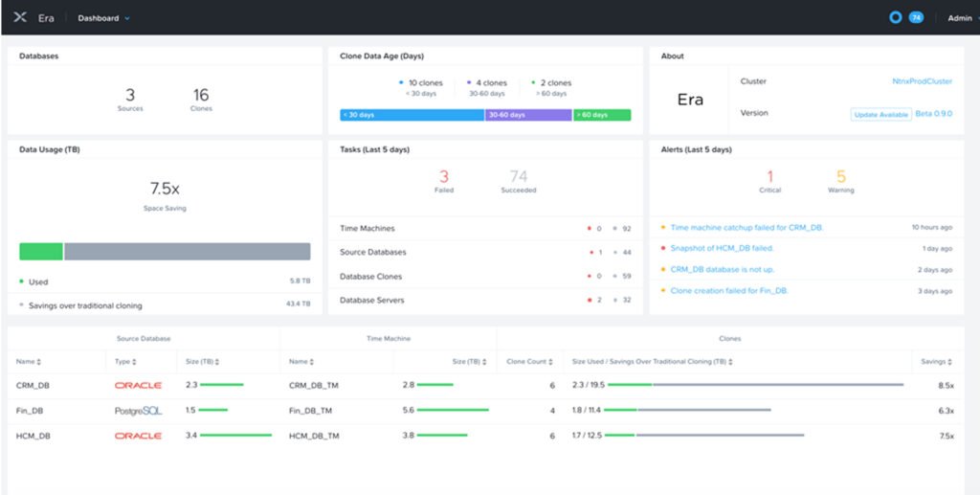This screenshot has width=980, height=495.
Task: Click the blue circle status icon
Action: click(x=896, y=17)
